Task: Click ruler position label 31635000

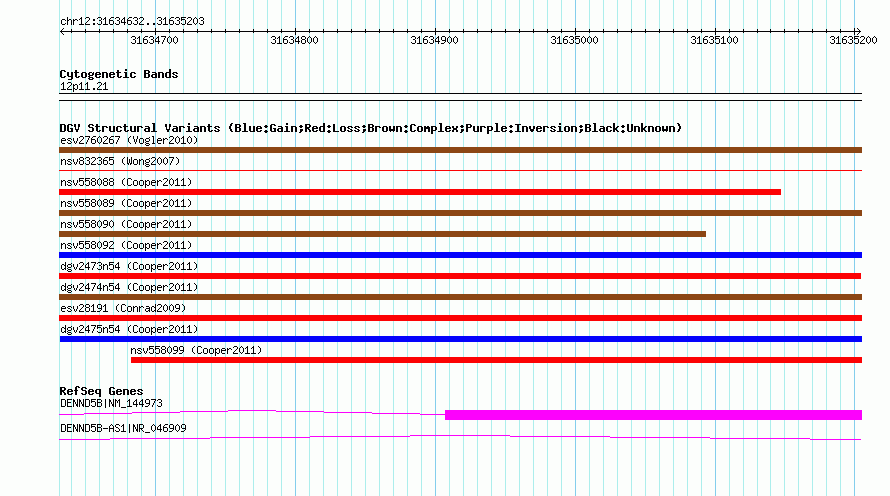Action: pyautogui.click(x=574, y=40)
